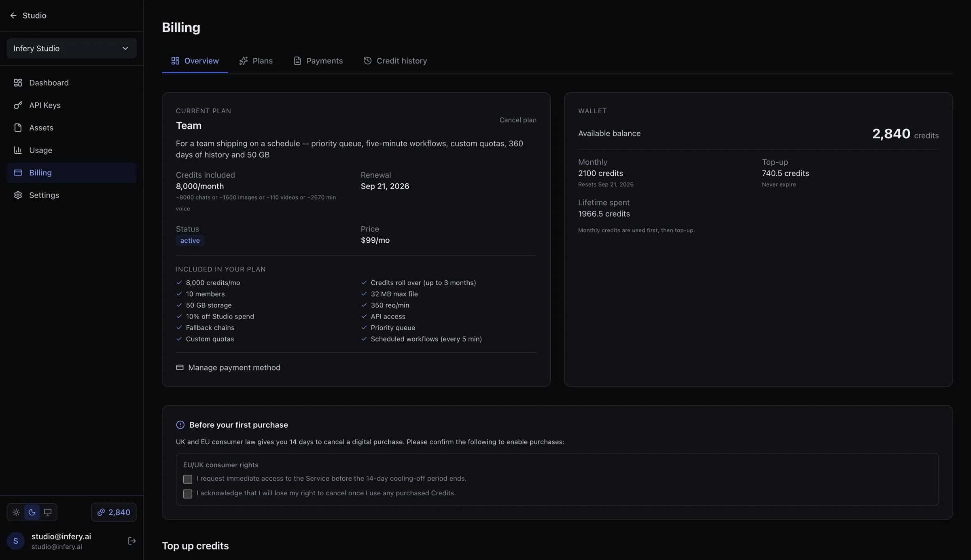Image resolution: width=971 pixels, height=560 pixels.
Task: Check the request immediate access checkbox
Action: point(188,479)
